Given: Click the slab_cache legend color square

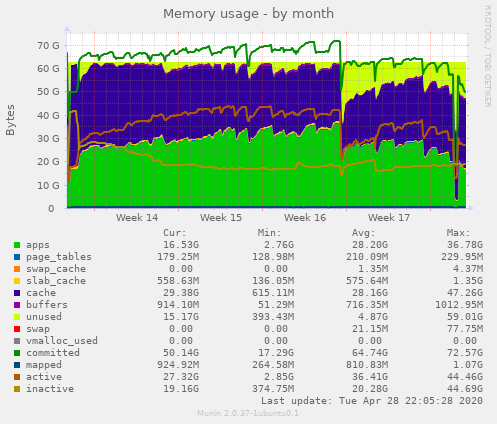Looking at the screenshot, I should tap(17, 281).
